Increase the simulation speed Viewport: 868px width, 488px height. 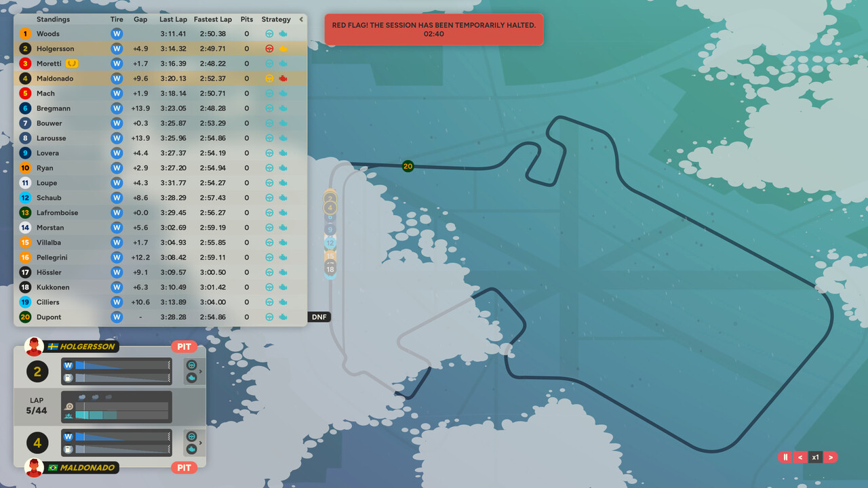[x=831, y=457]
